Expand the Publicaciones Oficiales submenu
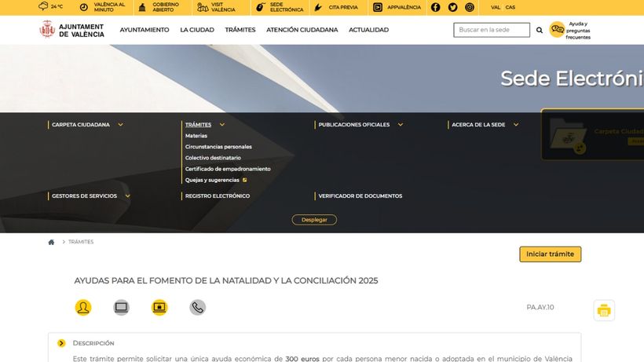 click(x=401, y=125)
